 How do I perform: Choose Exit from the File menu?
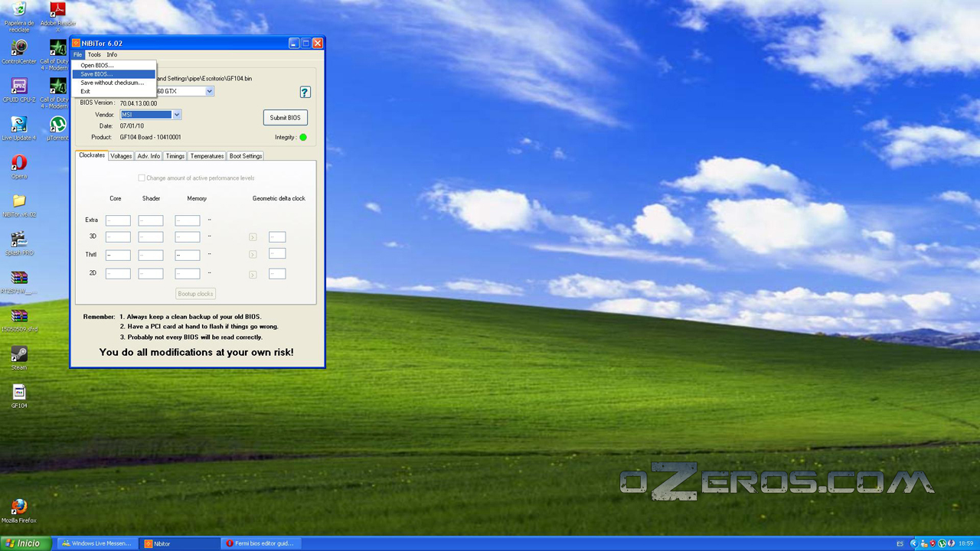click(114, 91)
